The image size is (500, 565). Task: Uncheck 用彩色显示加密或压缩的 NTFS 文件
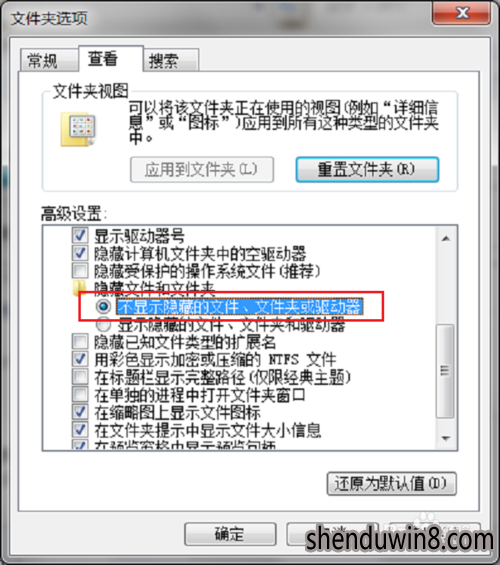coord(80,359)
